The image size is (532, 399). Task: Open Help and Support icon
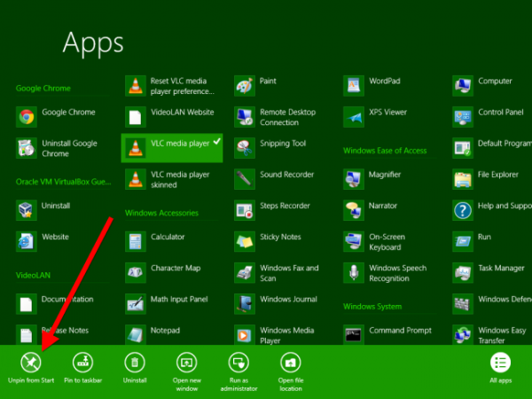click(463, 210)
